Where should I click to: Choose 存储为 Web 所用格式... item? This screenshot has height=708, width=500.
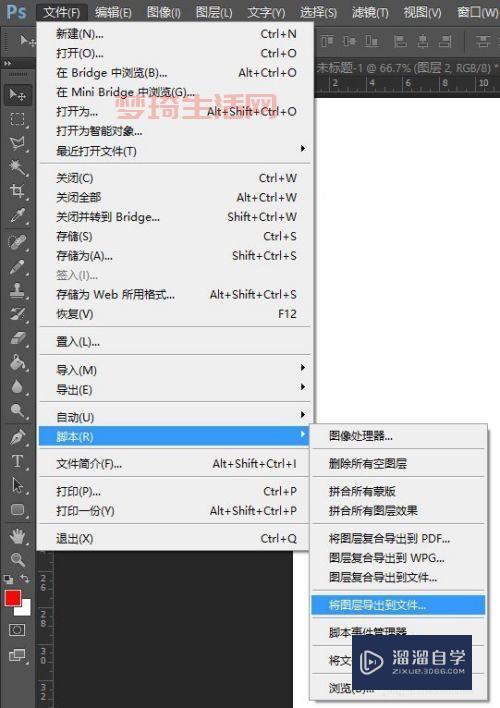pos(175,295)
